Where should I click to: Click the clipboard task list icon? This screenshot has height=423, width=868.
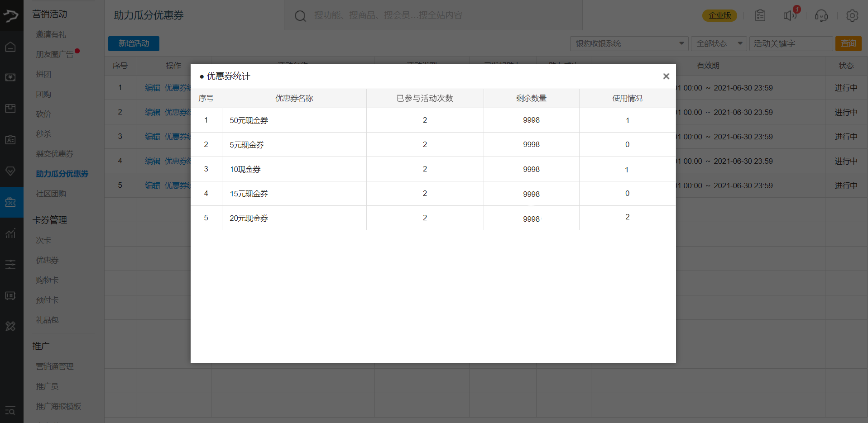point(760,15)
